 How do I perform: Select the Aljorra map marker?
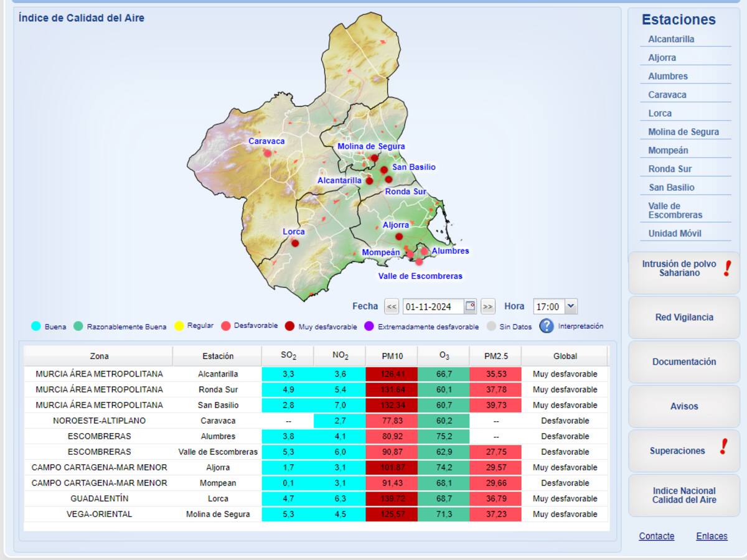pos(399,236)
